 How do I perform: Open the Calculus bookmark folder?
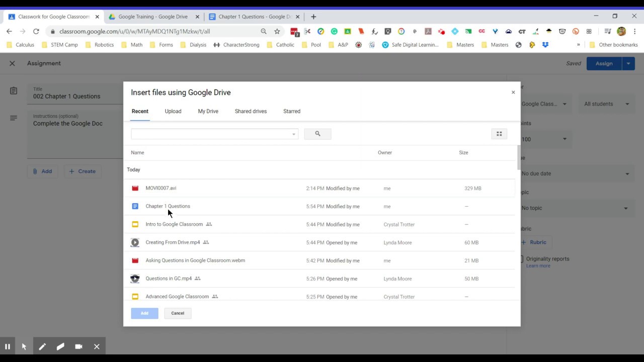pyautogui.click(x=21, y=45)
